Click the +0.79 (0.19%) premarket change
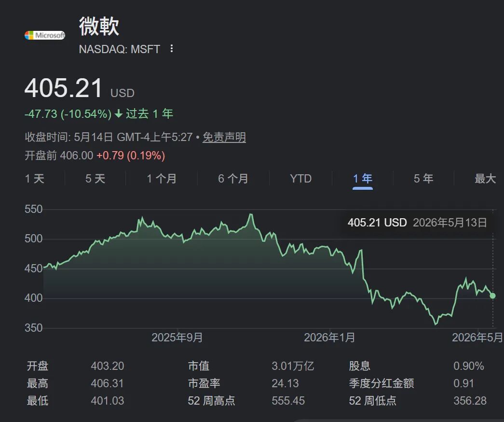The width and height of the screenshot is (504, 422). (x=131, y=155)
